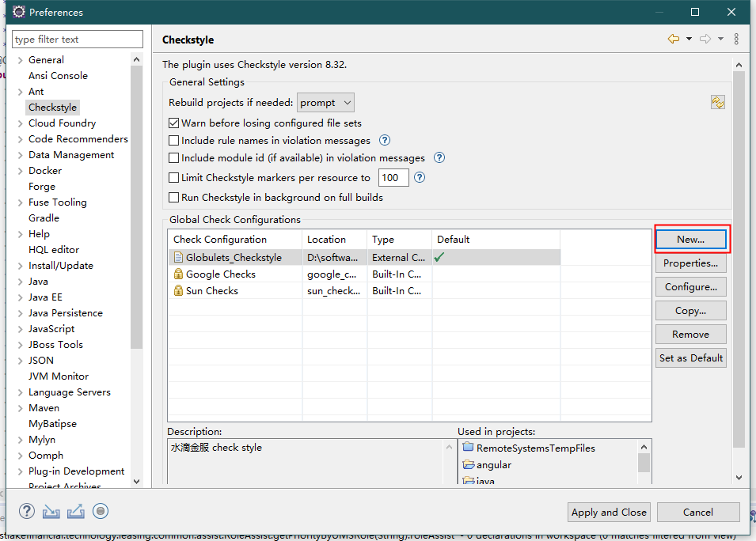Expand the Java tree item in sidebar
Image resolution: width=756 pixels, height=541 pixels.
click(22, 281)
